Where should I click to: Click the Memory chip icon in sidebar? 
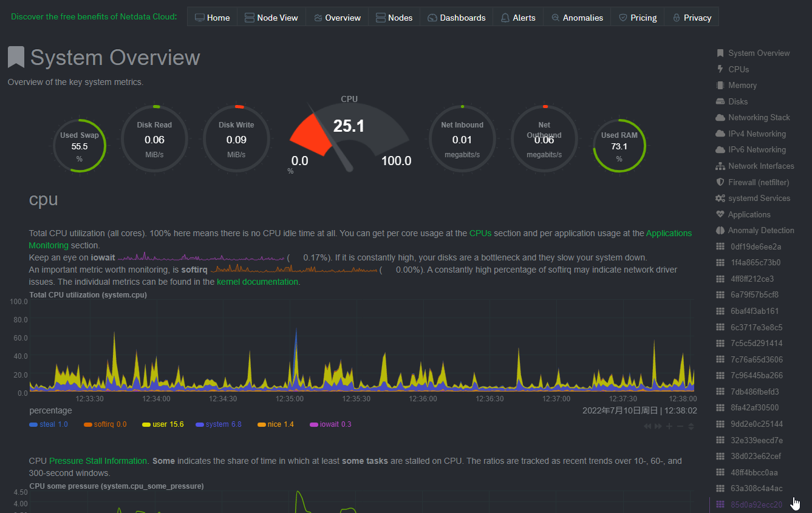pyautogui.click(x=720, y=86)
